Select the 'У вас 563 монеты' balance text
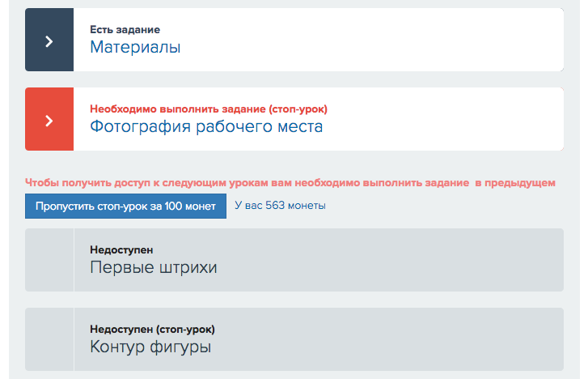588x379 pixels. point(280,206)
